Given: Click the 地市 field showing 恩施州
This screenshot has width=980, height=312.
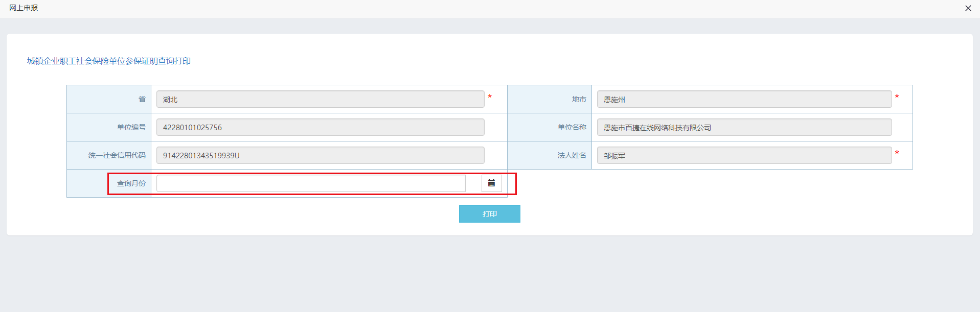Looking at the screenshot, I should click(x=744, y=100).
